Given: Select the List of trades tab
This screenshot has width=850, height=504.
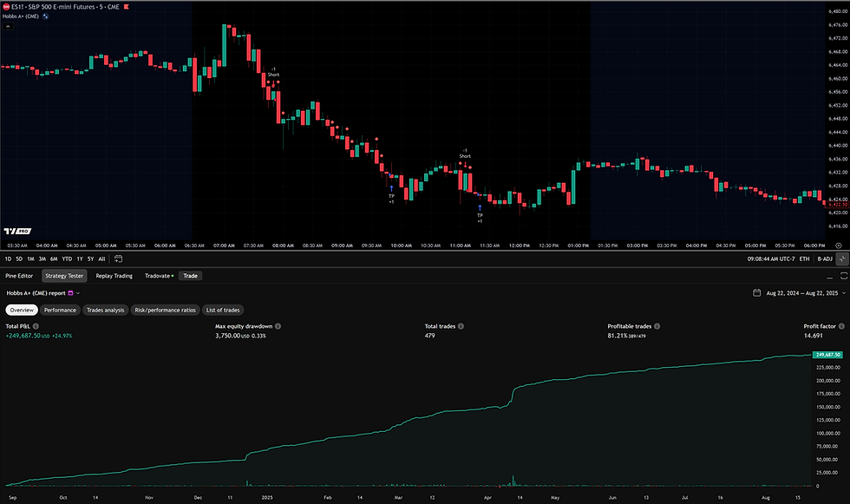Looking at the screenshot, I should [223, 310].
